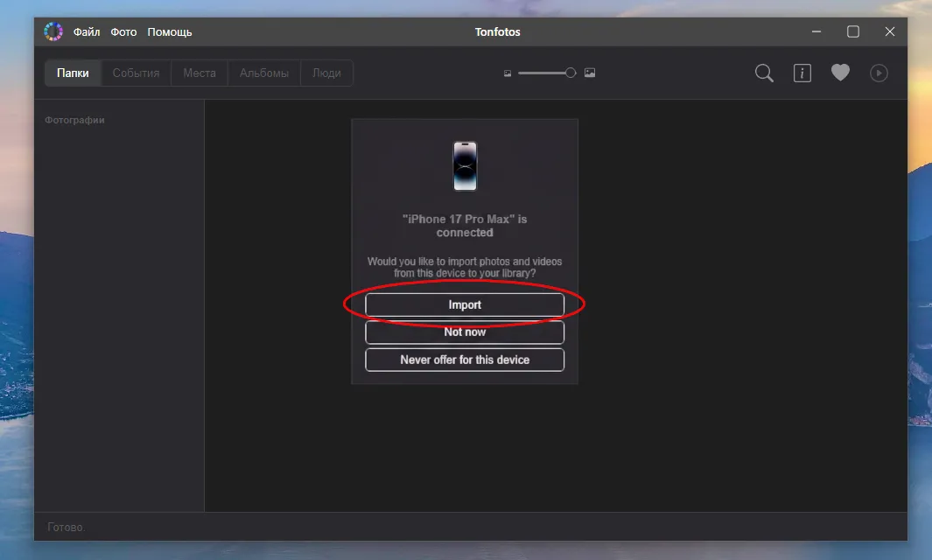Switch to the Папки tab
Image resolution: width=932 pixels, height=560 pixels.
click(73, 73)
